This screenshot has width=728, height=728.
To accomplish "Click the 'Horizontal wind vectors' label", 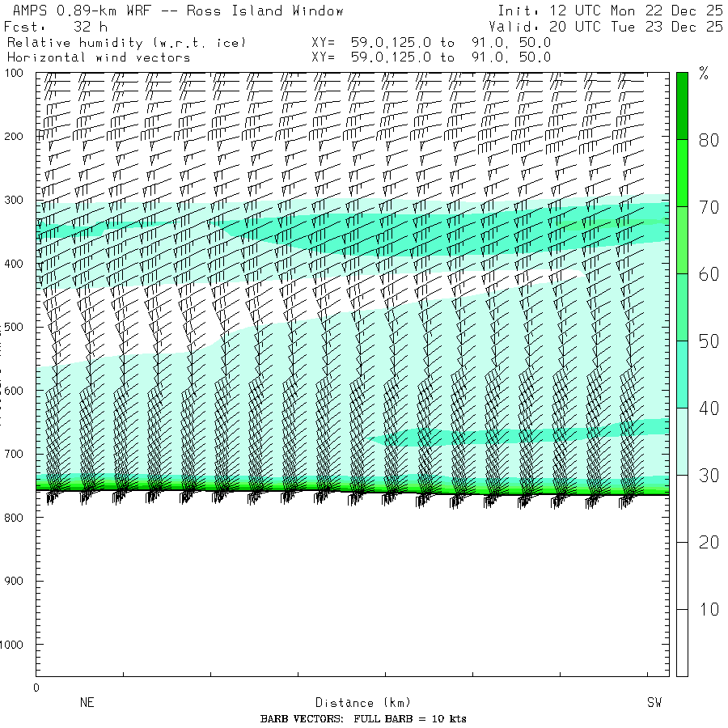I will pos(99,57).
